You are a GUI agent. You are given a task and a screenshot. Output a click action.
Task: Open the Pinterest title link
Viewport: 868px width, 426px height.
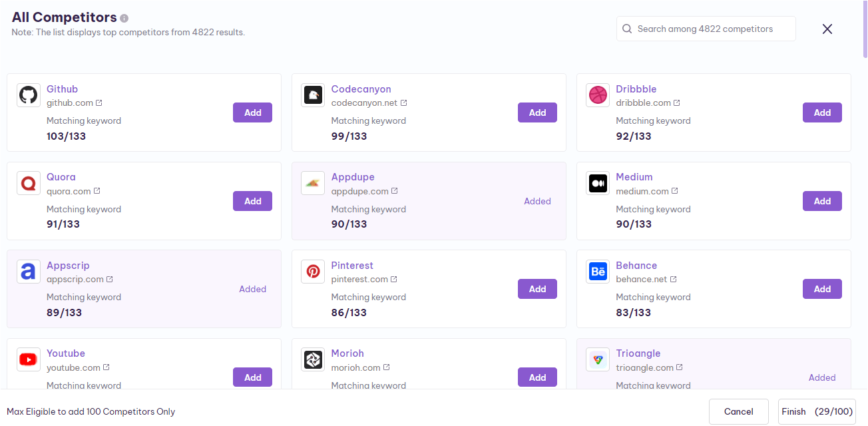(352, 266)
